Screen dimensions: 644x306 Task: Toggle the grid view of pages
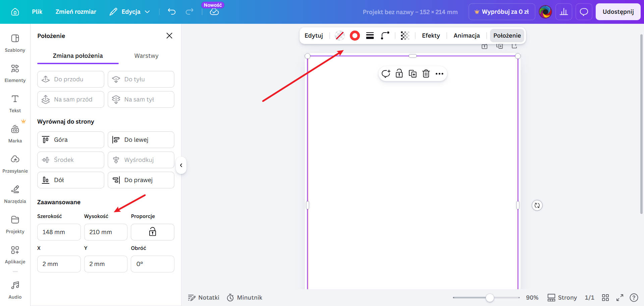click(x=605, y=298)
